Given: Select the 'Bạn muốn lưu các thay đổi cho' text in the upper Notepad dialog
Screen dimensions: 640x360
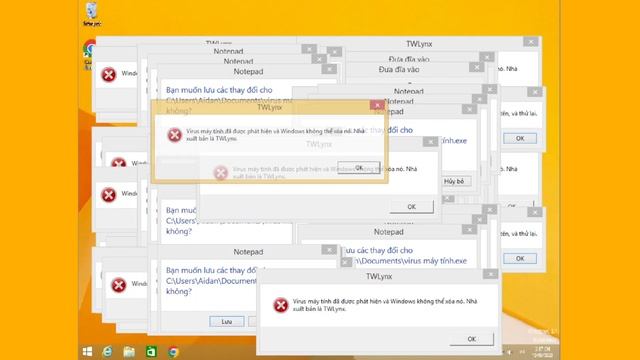Looking at the screenshot, I should coord(219,90).
